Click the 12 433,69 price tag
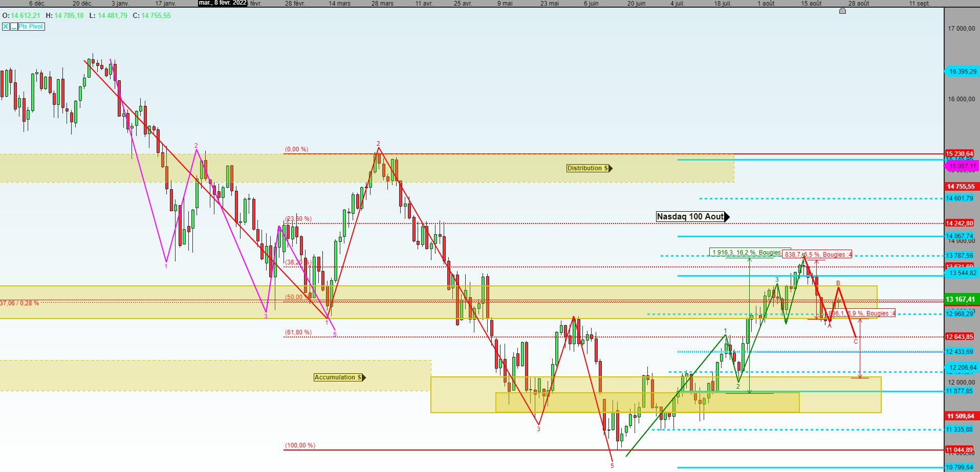Screen dimensions: 980x472 [960, 352]
